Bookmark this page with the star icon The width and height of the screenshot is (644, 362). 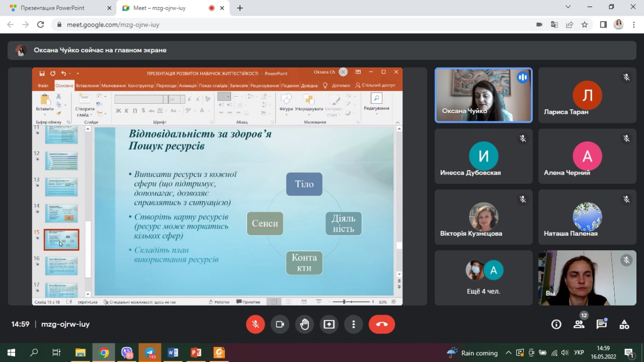tap(584, 24)
